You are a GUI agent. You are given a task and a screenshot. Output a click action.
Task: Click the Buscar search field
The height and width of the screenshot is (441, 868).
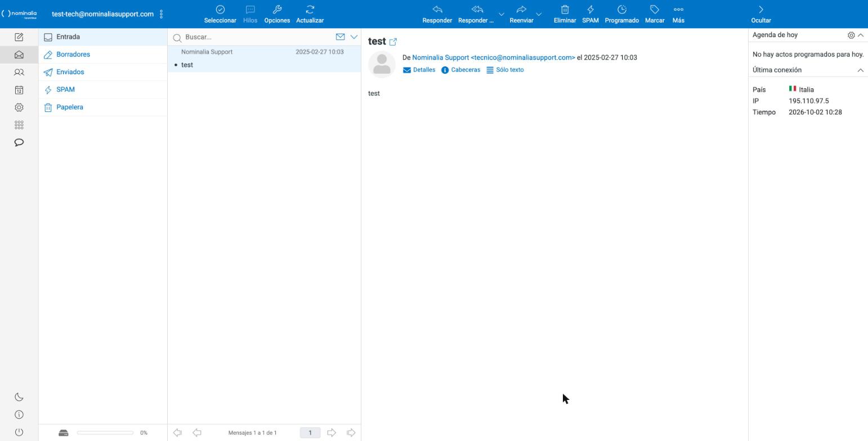pos(258,37)
